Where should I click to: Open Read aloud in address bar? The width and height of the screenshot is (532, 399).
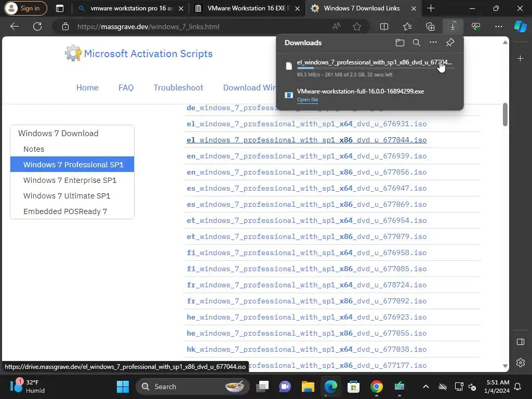[x=336, y=26]
